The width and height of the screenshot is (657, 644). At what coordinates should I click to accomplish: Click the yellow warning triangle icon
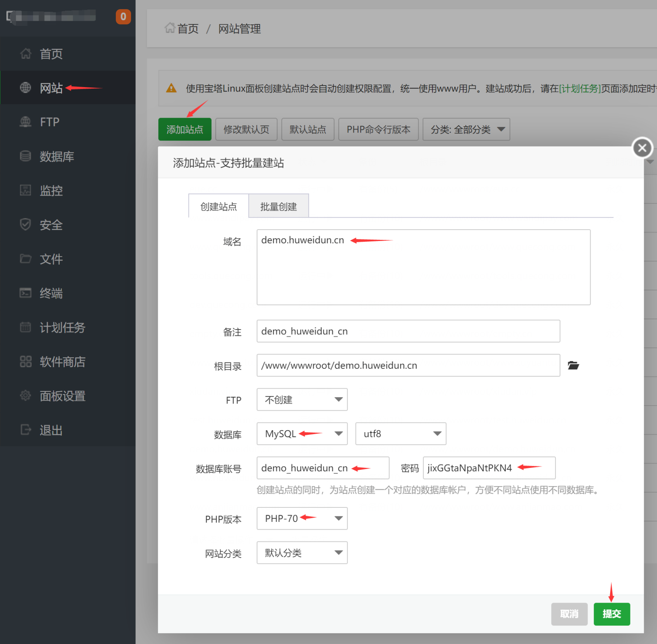click(x=171, y=88)
